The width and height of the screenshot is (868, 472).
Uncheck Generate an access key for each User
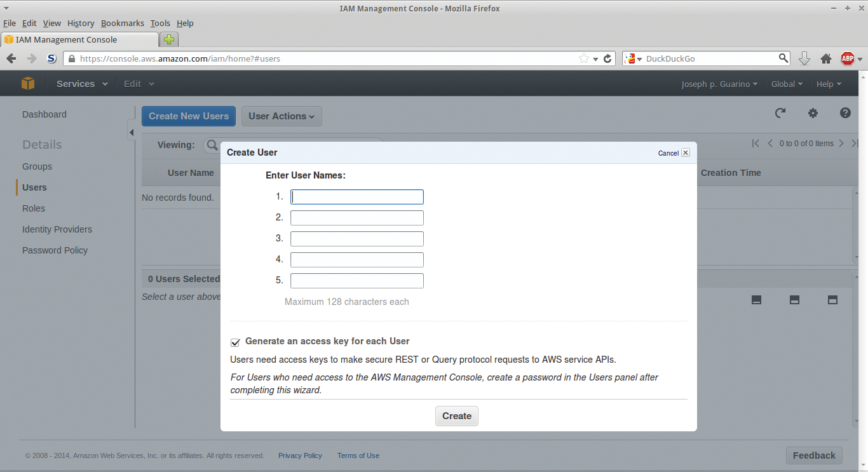coord(235,342)
